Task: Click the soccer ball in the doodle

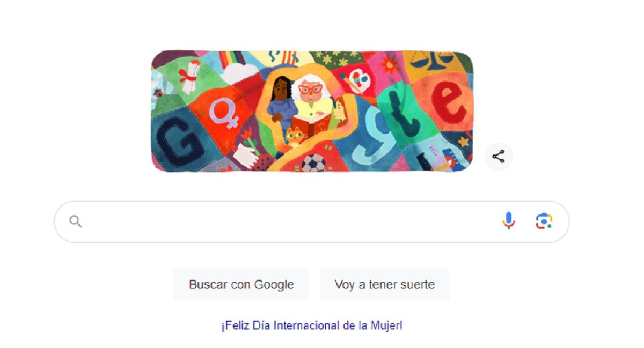Action: (x=313, y=163)
